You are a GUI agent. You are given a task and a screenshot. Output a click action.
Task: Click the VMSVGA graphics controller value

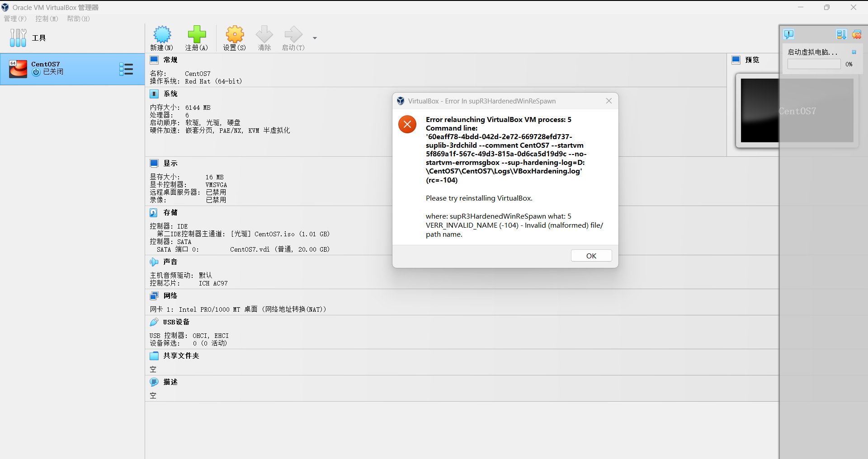[216, 185]
